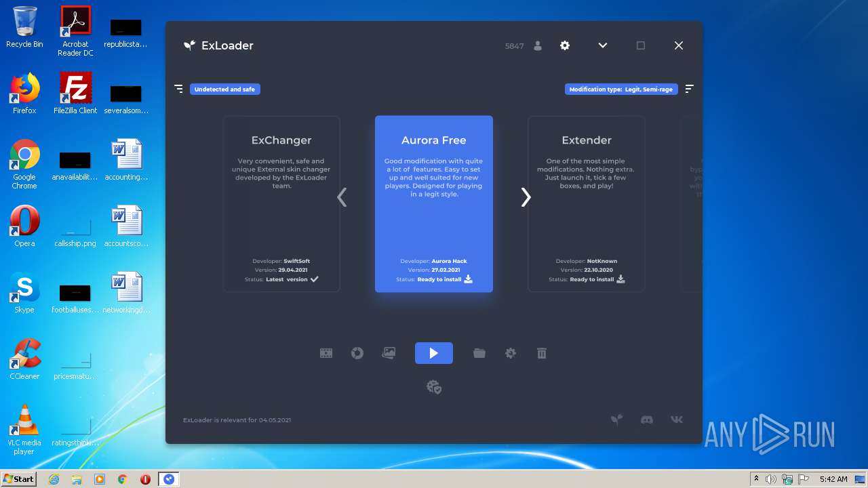
Task: Delete modification with trash icon
Action: coord(542,353)
